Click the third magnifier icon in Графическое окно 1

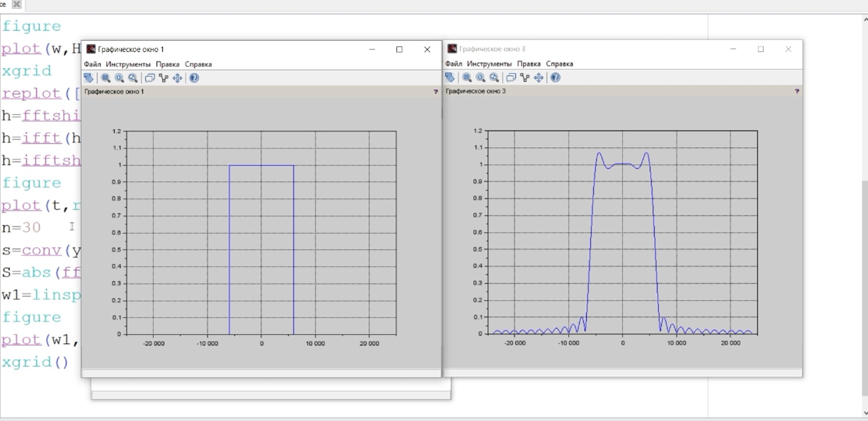pos(133,78)
